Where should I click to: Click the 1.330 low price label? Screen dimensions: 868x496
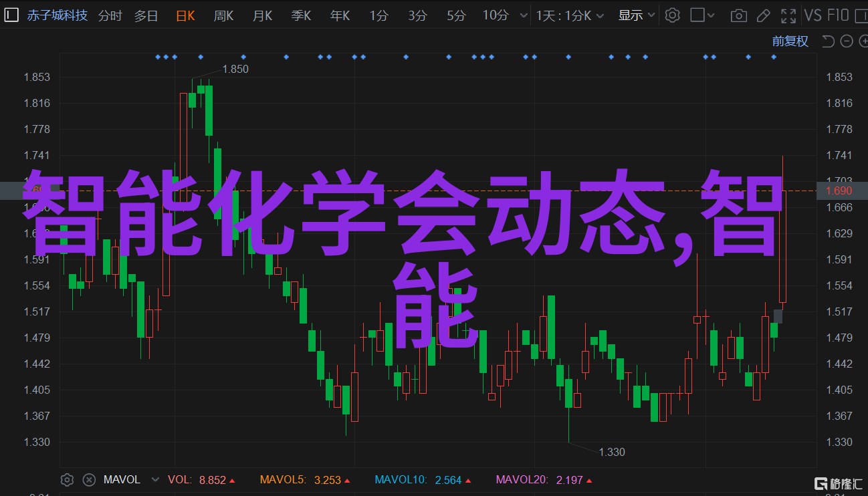click(x=612, y=452)
